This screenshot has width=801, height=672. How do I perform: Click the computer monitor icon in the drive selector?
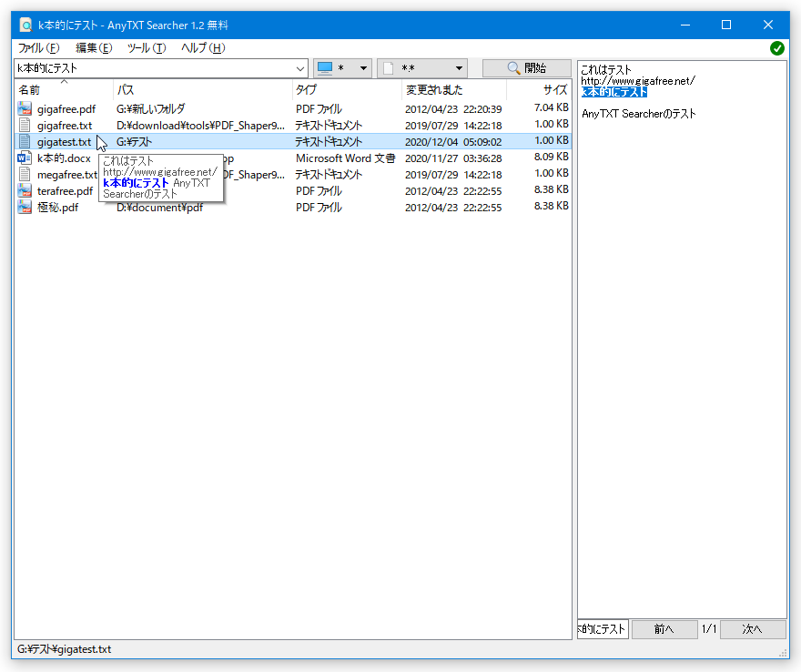(325, 68)
